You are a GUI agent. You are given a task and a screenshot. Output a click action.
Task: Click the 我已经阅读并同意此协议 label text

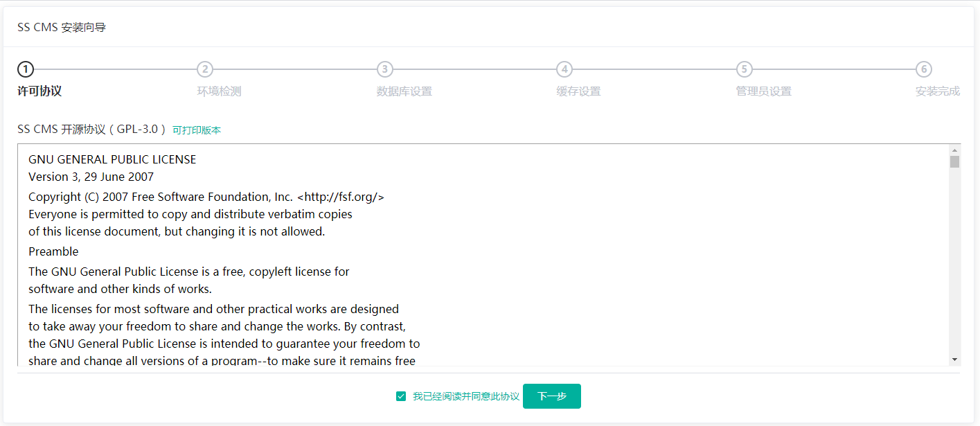click(466, 396)
